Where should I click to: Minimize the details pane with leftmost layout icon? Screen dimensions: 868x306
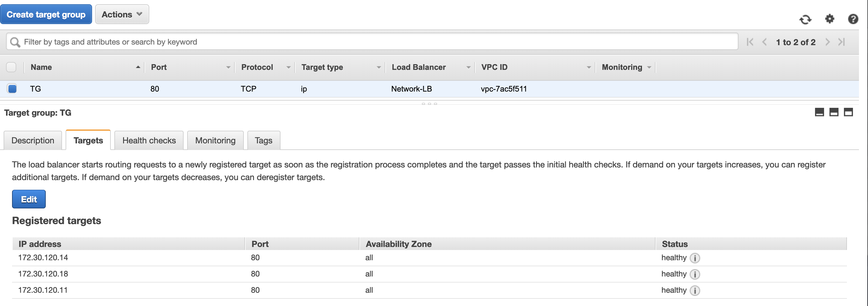tap(819, 112)
